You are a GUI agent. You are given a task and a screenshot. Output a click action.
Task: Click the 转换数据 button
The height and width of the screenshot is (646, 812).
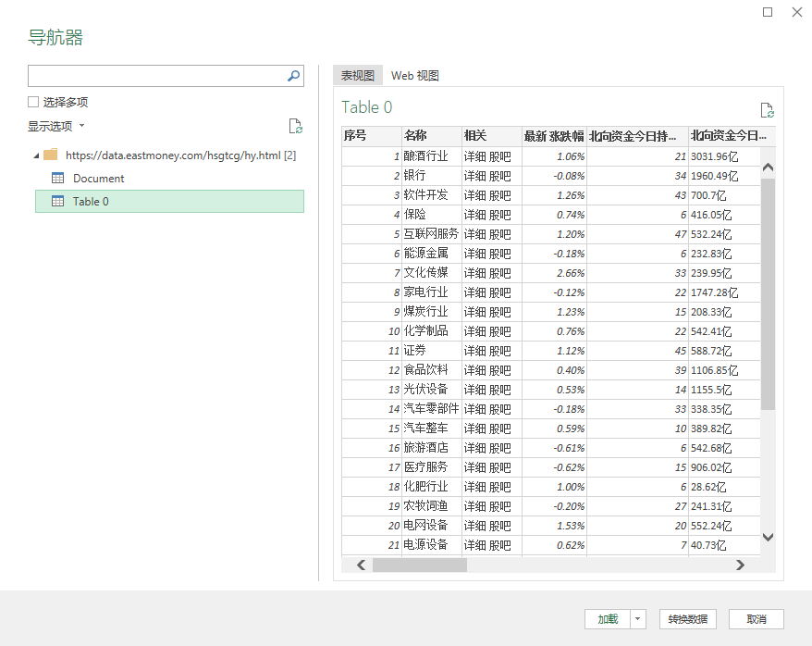point(686,619)
